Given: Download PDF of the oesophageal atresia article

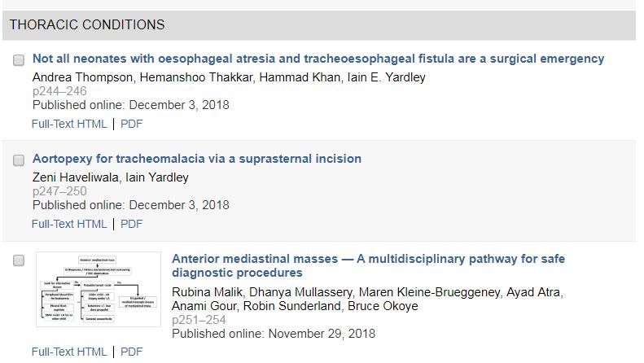Looking at the screenshot, I should point(131,124).
